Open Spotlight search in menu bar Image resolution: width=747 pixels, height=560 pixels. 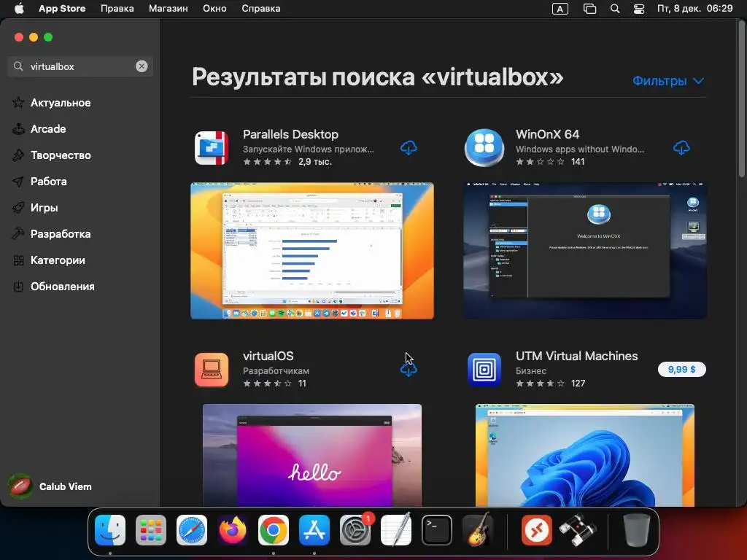tap(615, 9)
